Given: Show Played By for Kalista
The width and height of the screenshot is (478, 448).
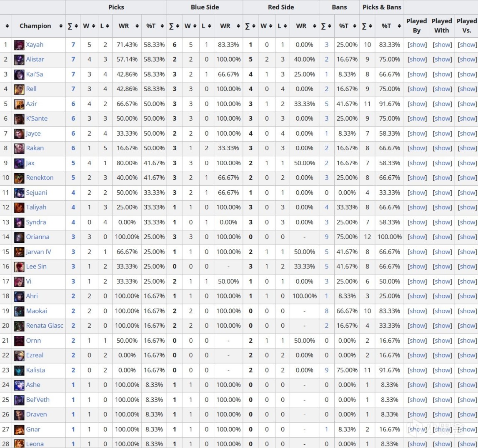Looking at the screenshot, I should (417, 370).
